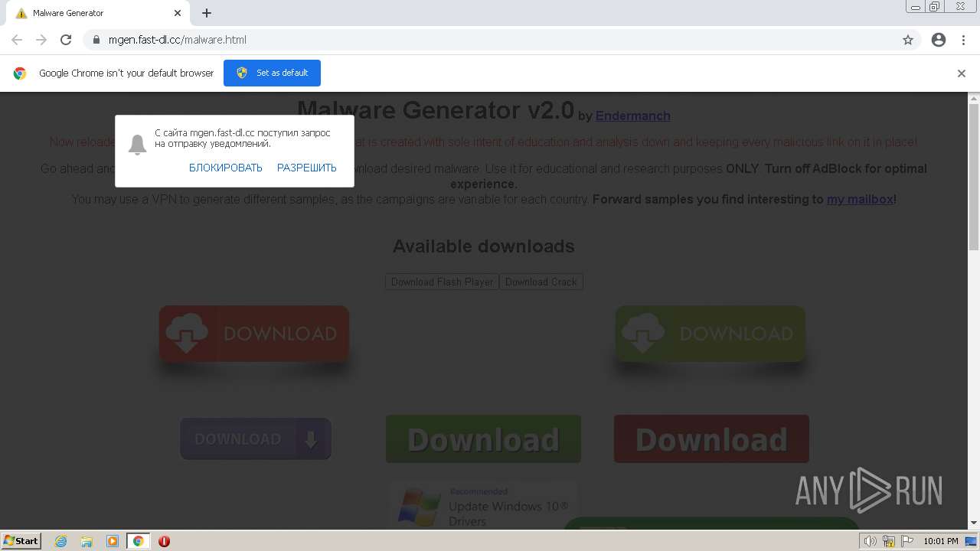Bookmark this page with the star icon
The height and width of the screenshot is (551, 980).
pos(908,40)
